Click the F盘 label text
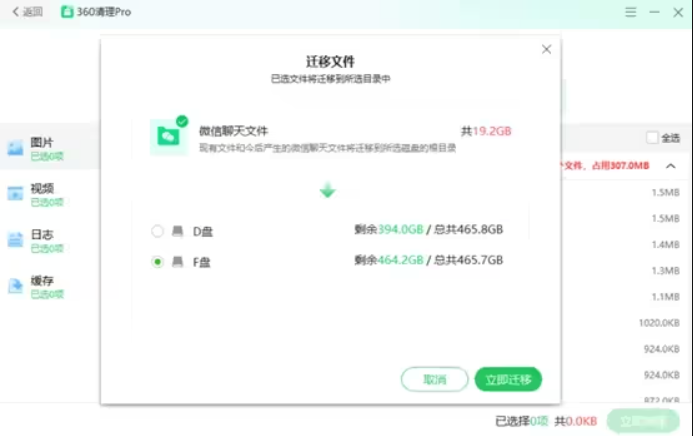 point(202,262)
